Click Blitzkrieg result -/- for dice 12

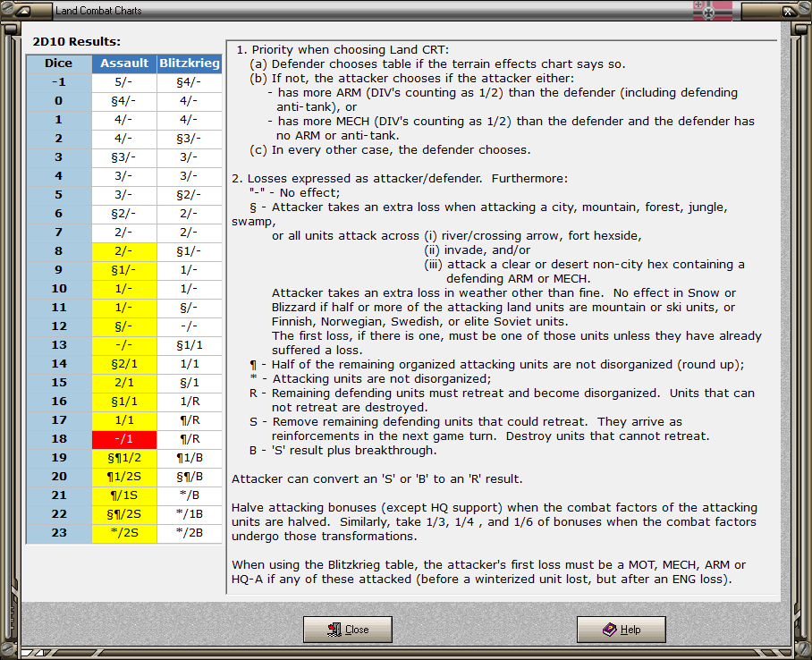pyautogui.click(x=190, y=326)
